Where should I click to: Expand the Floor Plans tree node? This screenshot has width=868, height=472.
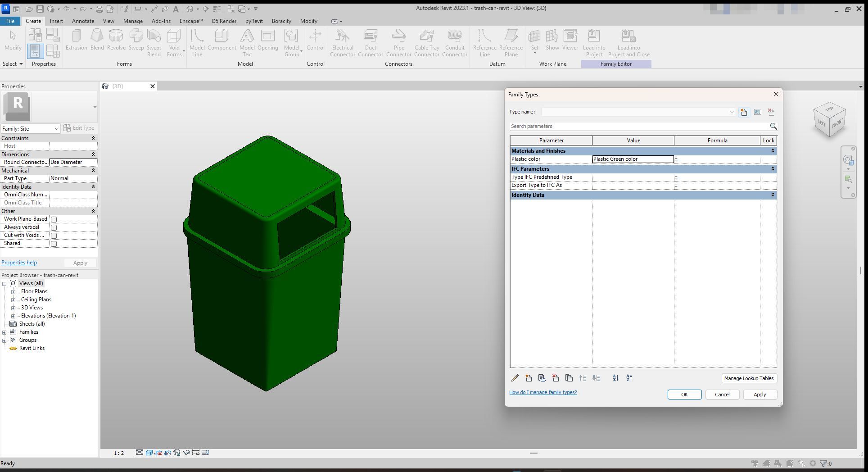pos(14,292)
